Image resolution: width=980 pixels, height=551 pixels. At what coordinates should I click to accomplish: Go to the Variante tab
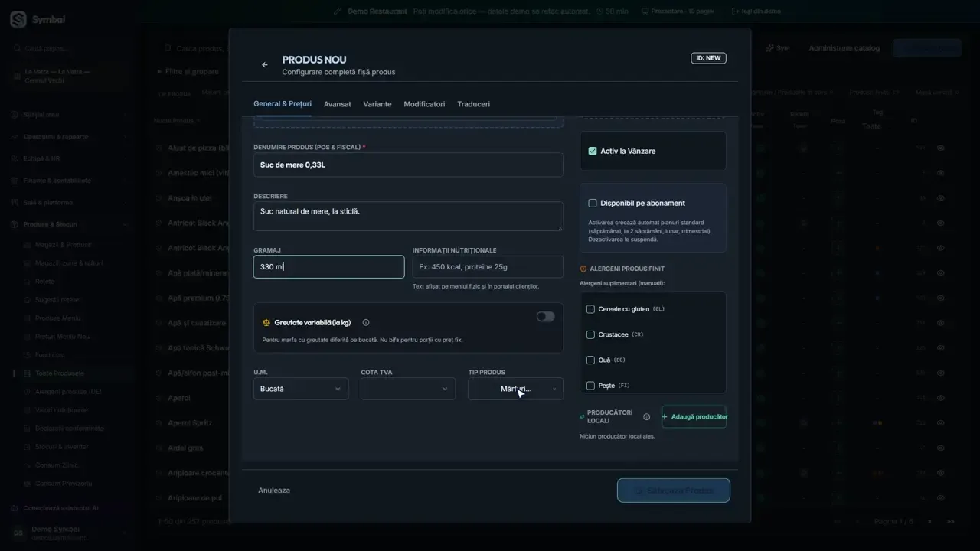coord(377,104)
